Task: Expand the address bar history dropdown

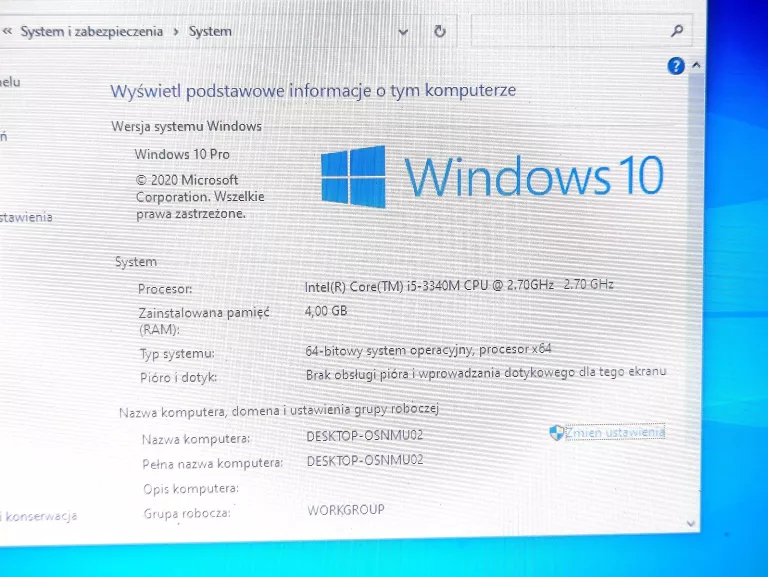Action: click(403, 32)
